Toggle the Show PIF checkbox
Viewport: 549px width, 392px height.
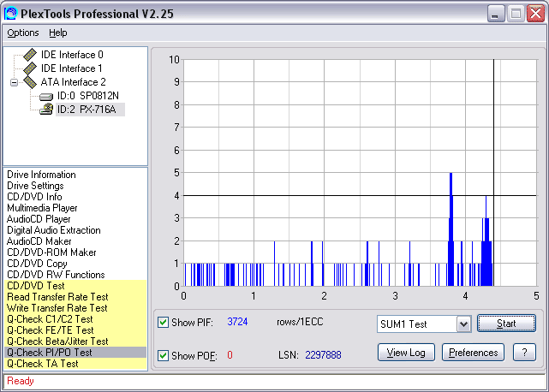click(163, 322)
